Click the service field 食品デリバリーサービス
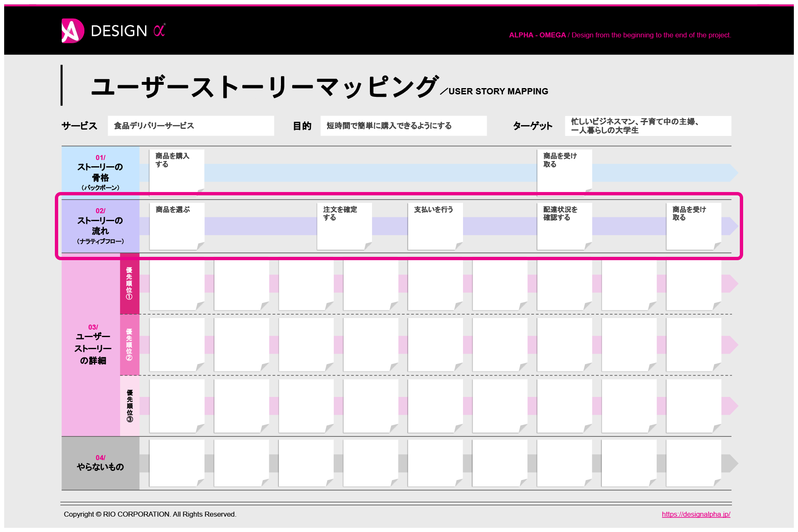 [191, 126]
